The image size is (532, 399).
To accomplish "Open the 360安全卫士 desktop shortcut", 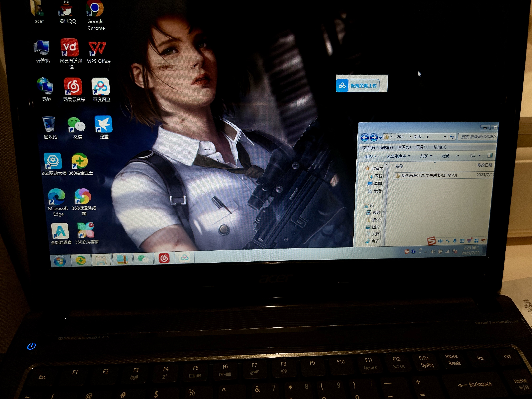I will click(x=80, y=164).
